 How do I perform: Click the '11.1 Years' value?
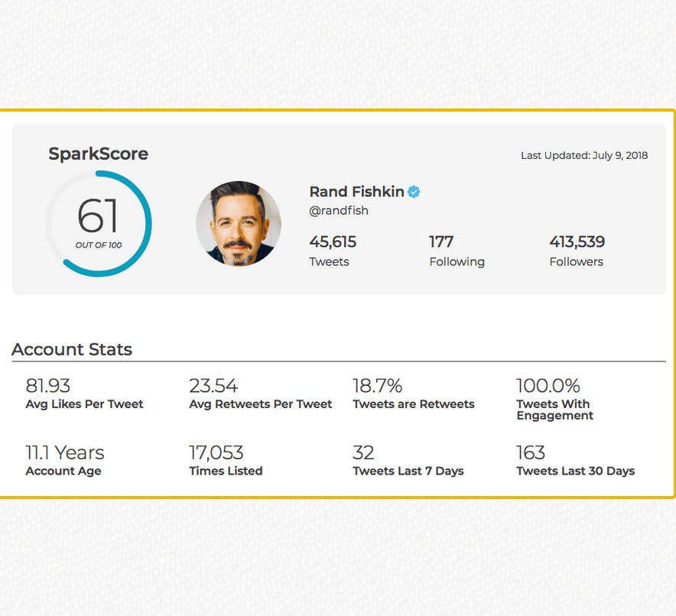click(x=65, y=452)
